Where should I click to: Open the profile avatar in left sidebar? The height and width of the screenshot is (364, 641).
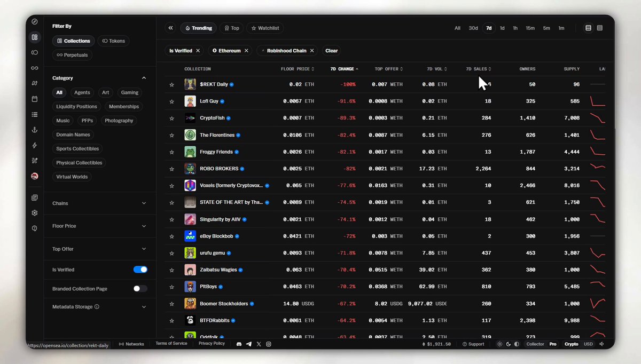pos(35,176)
